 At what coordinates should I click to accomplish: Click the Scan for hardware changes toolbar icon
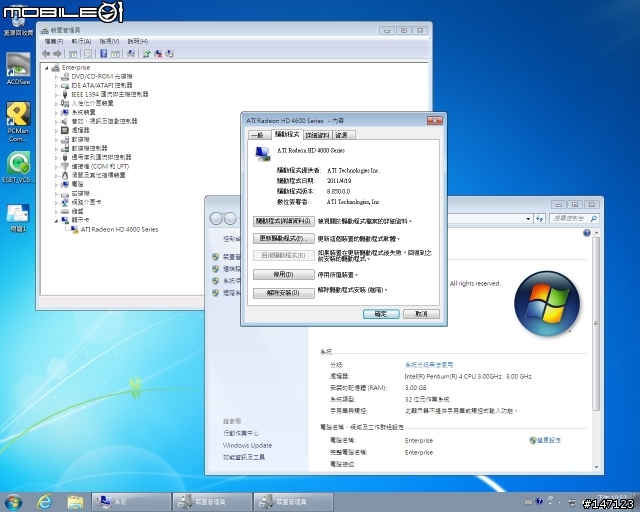point(131,53)
